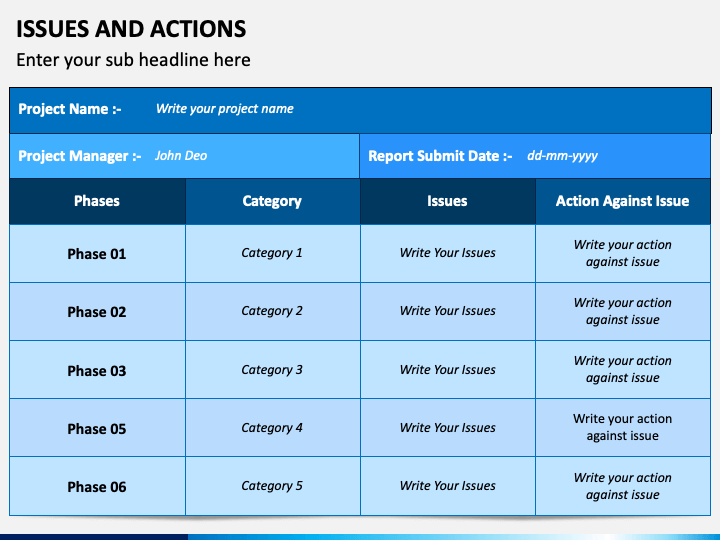
Task: Select the 'Phase 06' cell
Action: (x=97, y=486)
